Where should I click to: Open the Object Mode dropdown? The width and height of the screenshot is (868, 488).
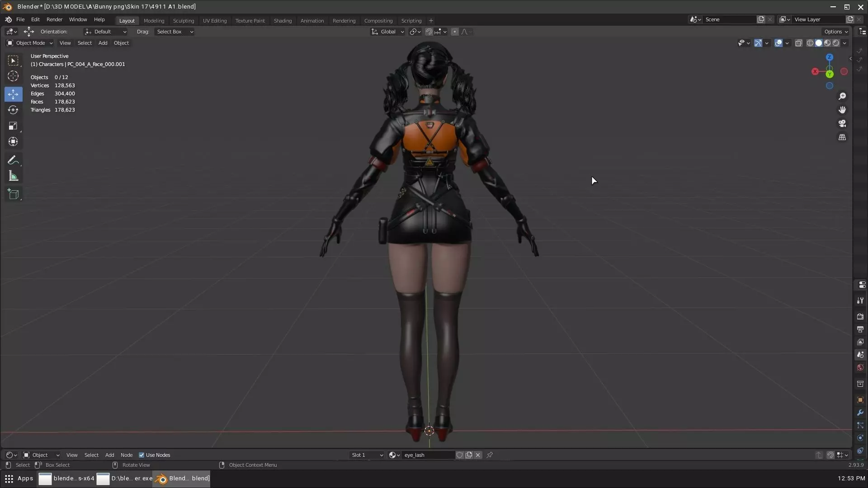[30, 43]
